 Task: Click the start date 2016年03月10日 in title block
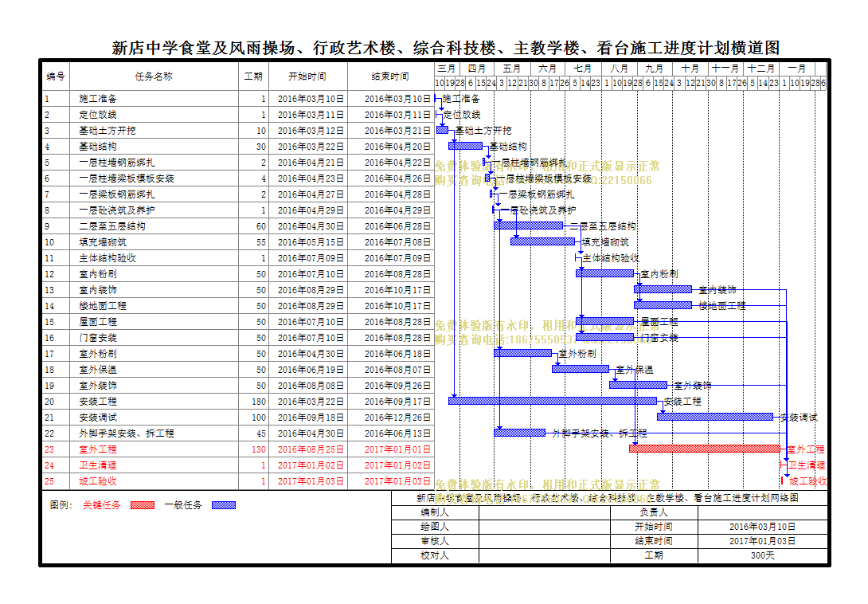pyautogui.click(x=763, y=527)
